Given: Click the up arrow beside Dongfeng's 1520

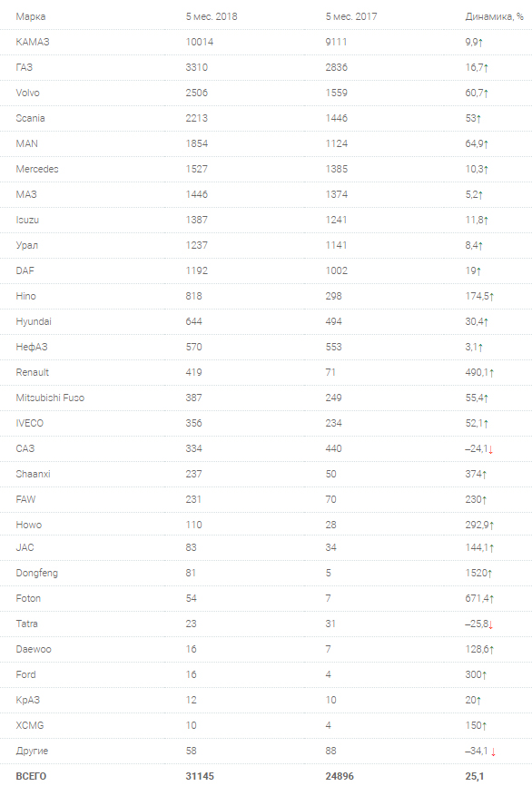Looking at the screenshot, I should pos(490,574).
